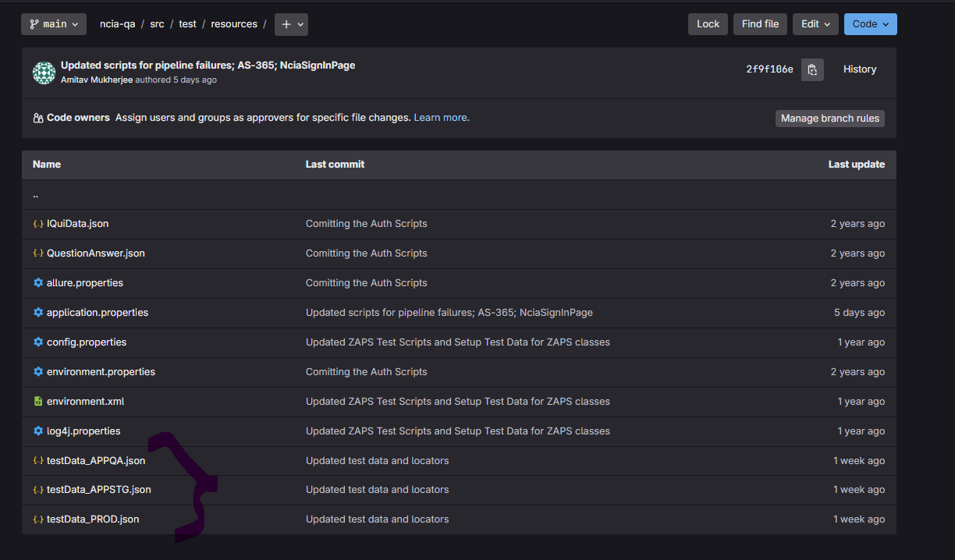Open environment.xml file

click(x=85, y=402)
